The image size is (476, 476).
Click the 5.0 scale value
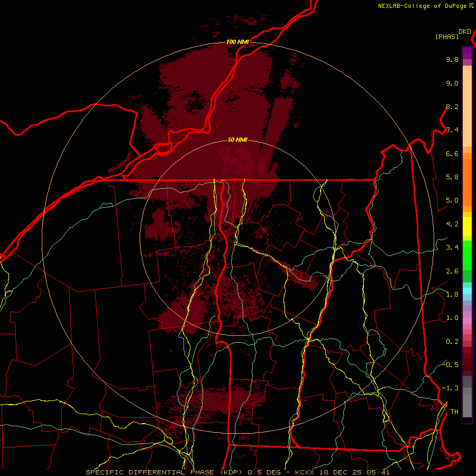tap(452, 200)
